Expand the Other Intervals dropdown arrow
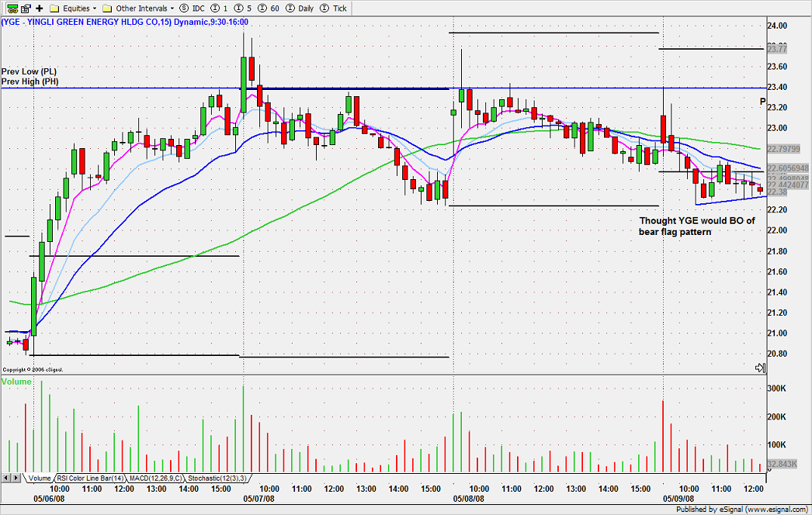812x515 pixels. pyautogui.click(x=172, y=9)
